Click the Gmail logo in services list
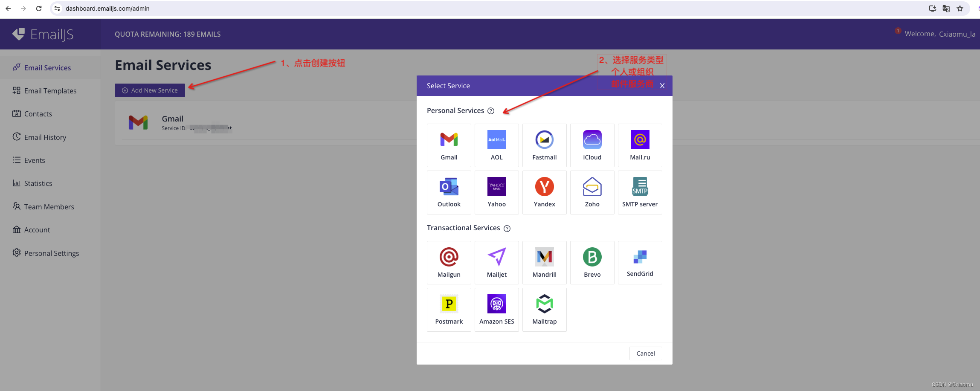 coord(138,123)
